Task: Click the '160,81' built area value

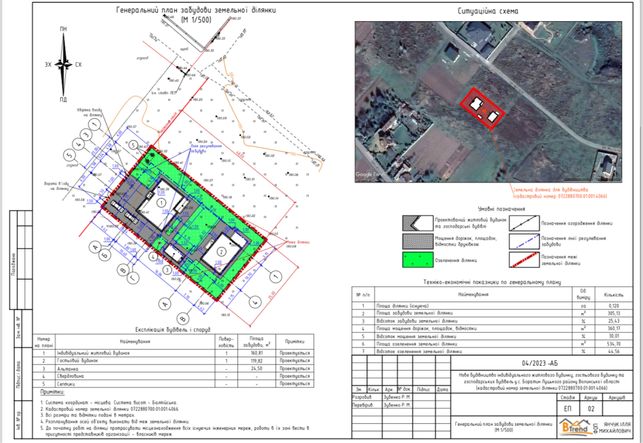Action: [x=257, y=353]
